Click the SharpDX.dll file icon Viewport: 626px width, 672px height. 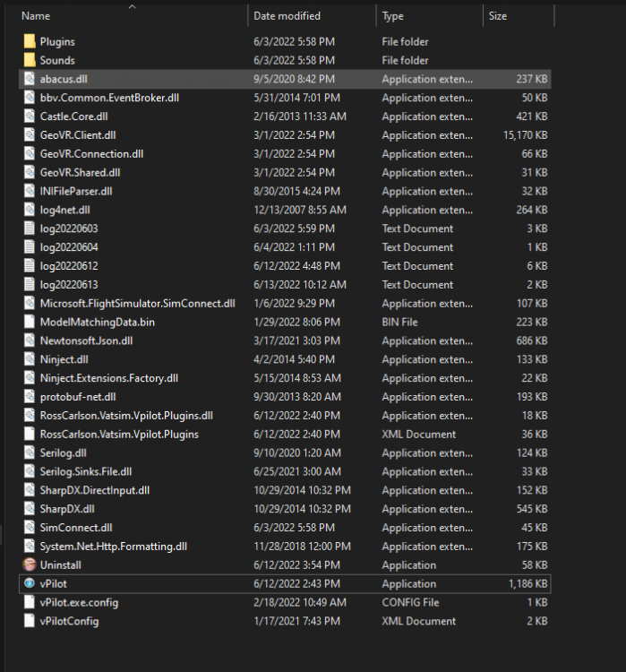pos(30,509)
